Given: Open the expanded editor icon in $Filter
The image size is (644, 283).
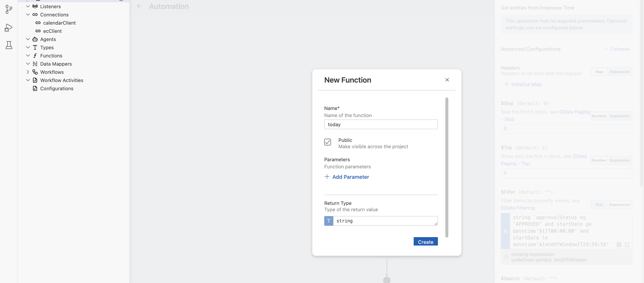Looking at the screenshot, I should pyautogui.click(x=627, y=244).
